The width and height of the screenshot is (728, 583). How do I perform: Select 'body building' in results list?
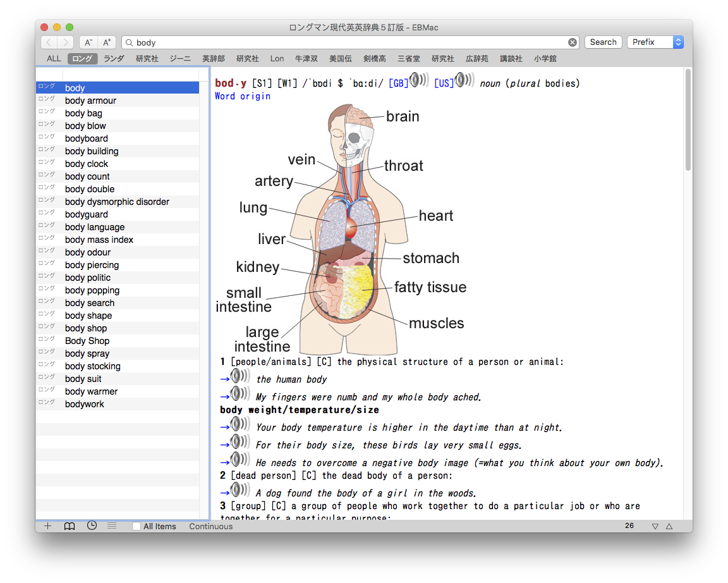(118, 151)
